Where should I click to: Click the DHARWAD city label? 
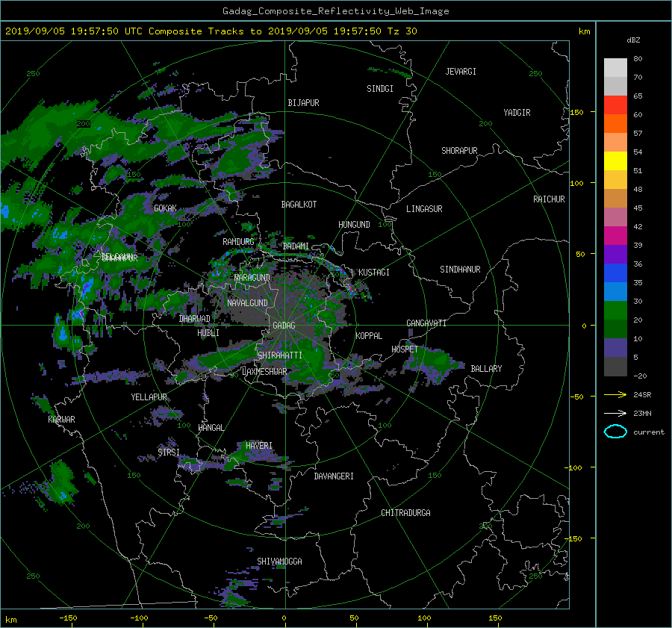[195, 319]
